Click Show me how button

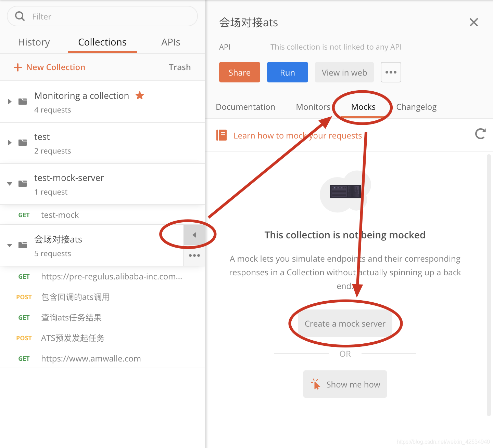pos(345,384)
